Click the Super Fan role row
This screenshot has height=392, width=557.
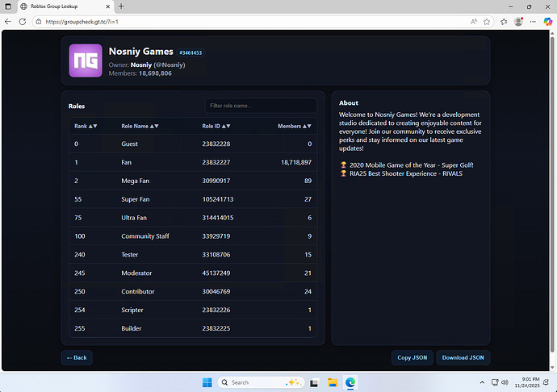coord(193,199)
